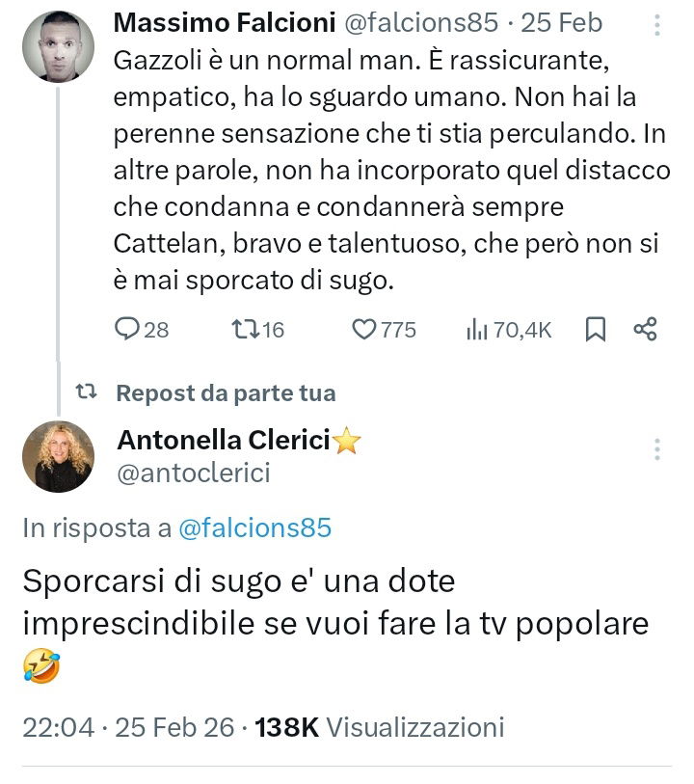Click the @antoclerici handle

pyautogui.click(x=193, y=473)
